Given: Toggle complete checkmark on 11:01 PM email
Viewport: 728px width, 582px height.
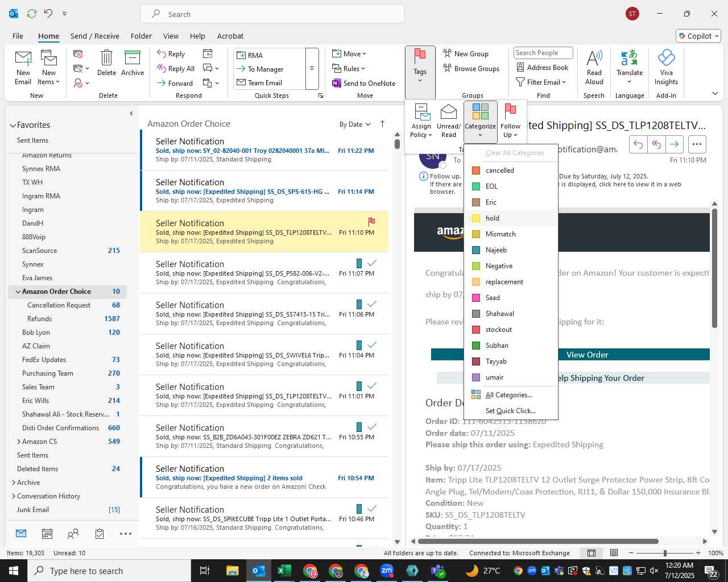Looking at the screenshot, I should [372, 386].
